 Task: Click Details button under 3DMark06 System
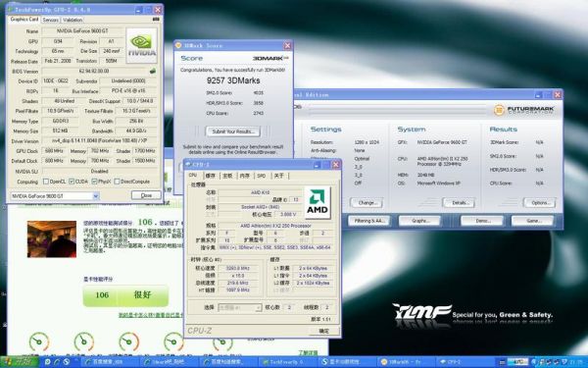pos(459,203)
